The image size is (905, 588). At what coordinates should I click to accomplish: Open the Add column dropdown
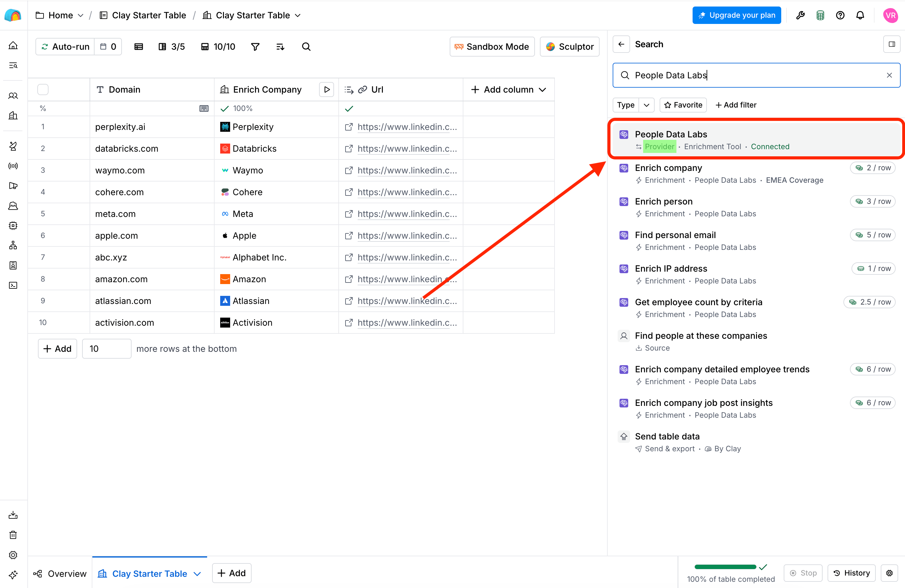pos(509,89)
